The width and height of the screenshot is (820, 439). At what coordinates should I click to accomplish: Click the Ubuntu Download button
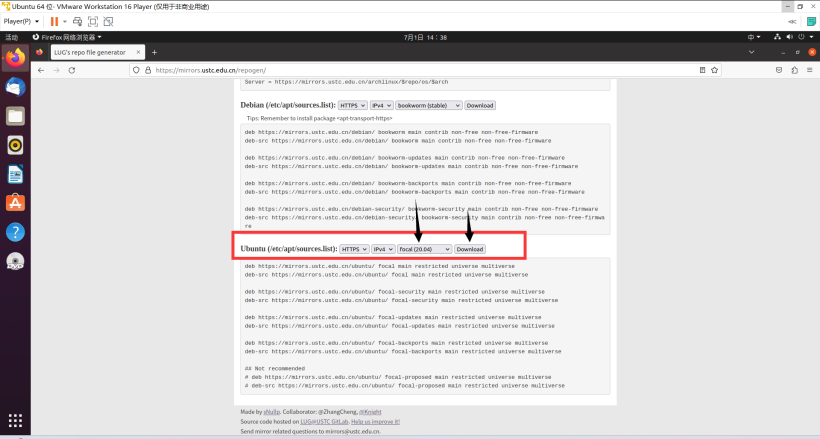pyautogui.click(x=470, y=249)
